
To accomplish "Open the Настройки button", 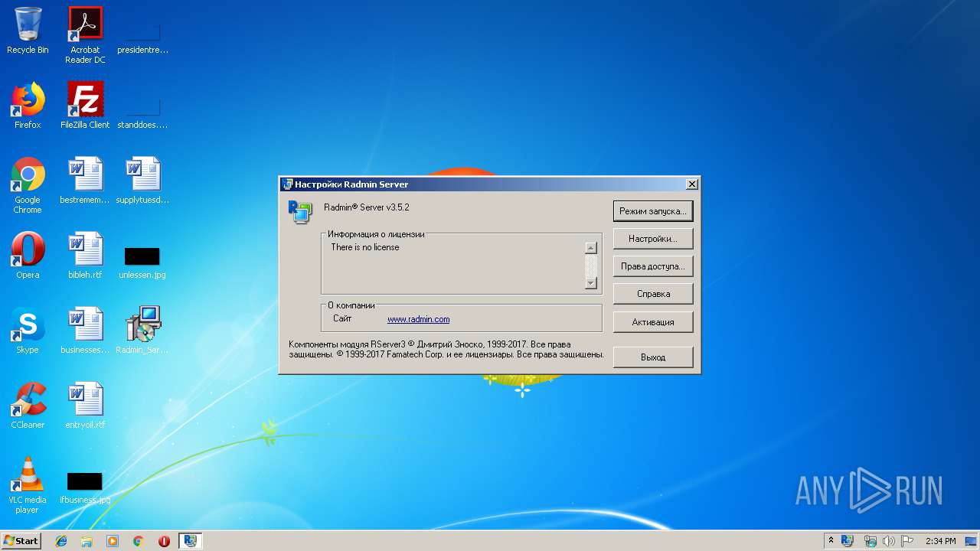I will tap(653, 239).
